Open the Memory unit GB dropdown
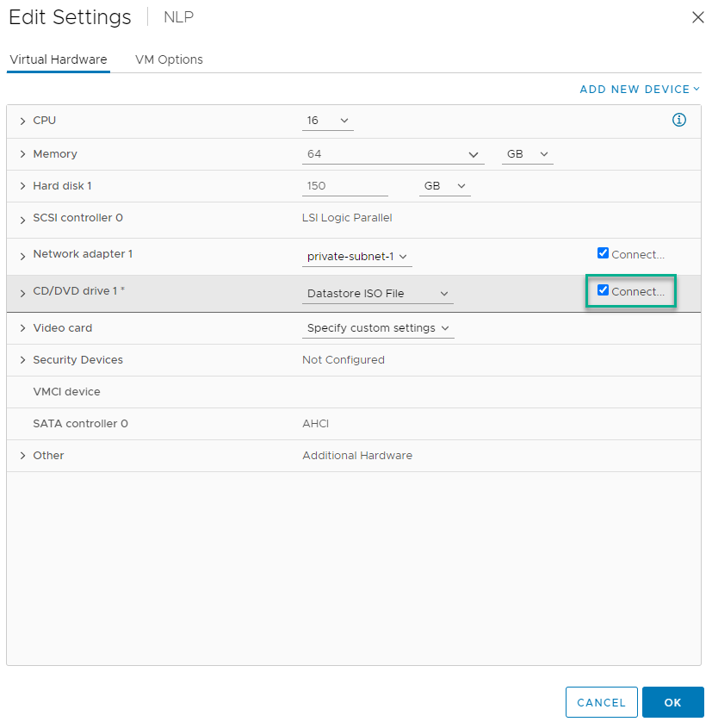 527,154
